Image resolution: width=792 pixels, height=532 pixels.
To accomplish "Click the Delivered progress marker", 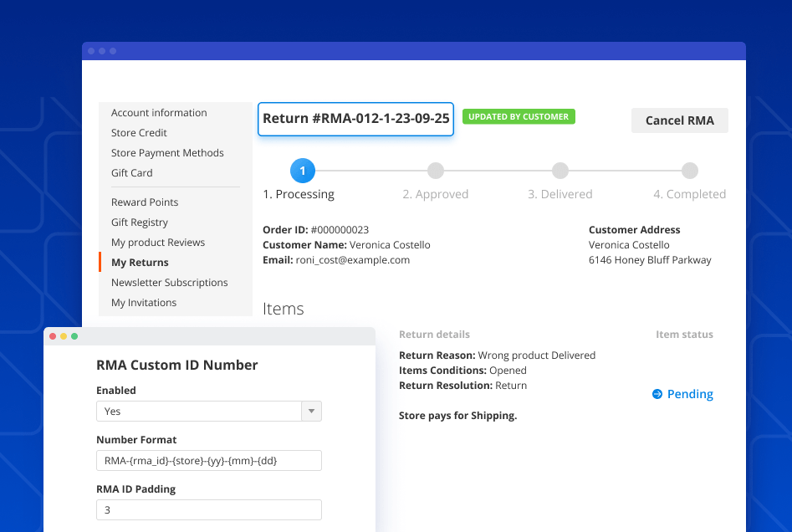I will [560, 171].
